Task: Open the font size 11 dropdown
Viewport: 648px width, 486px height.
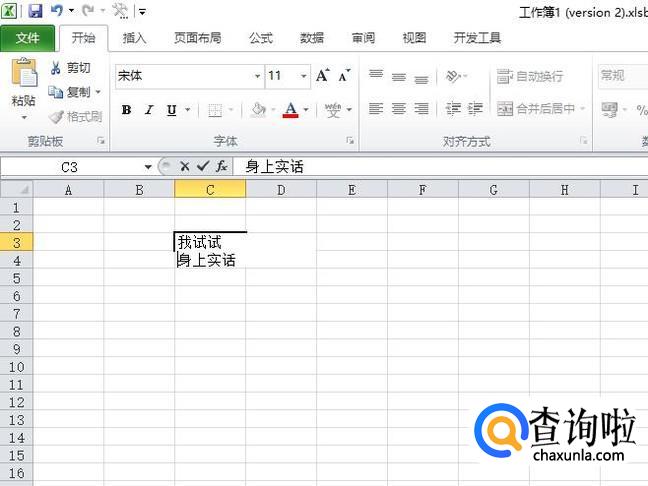Action: coord(304,76)
